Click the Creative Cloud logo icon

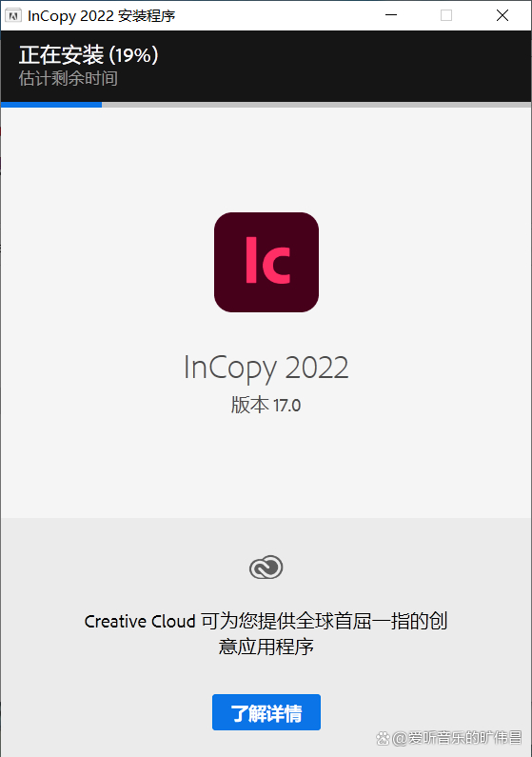266,568
